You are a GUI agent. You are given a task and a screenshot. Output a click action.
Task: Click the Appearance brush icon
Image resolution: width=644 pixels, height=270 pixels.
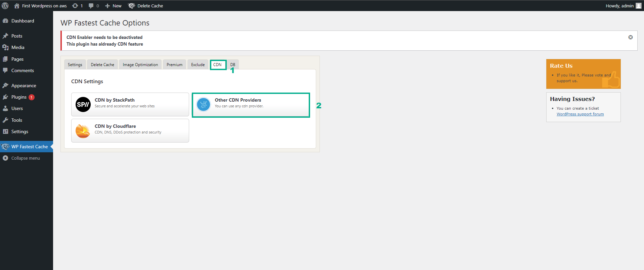[5, 86]
